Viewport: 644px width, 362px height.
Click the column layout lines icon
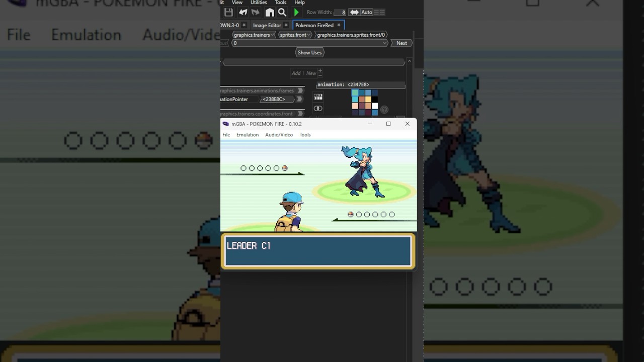pos(380,12)
